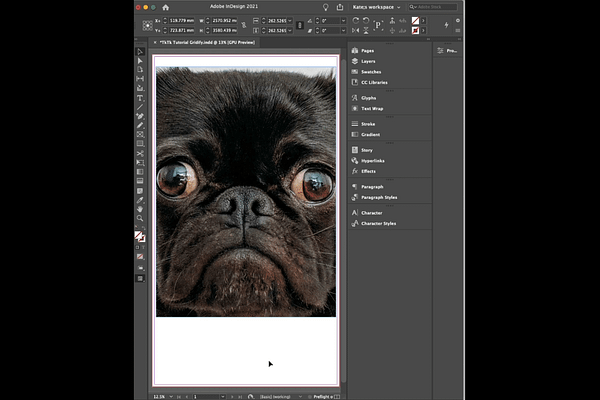Viewport: 600px width, 400px height.
Task: Click the Home icon in title bar
Action: (x=167, y=7)
